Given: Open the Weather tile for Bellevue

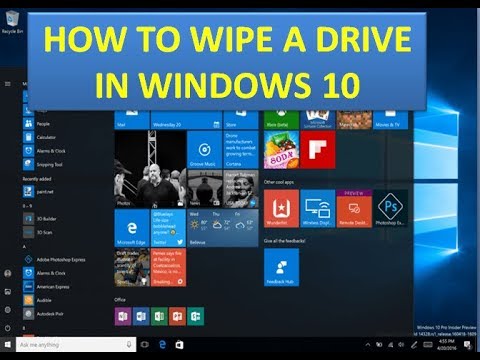Looking at the screenshot, I should (x=223, y=228).
